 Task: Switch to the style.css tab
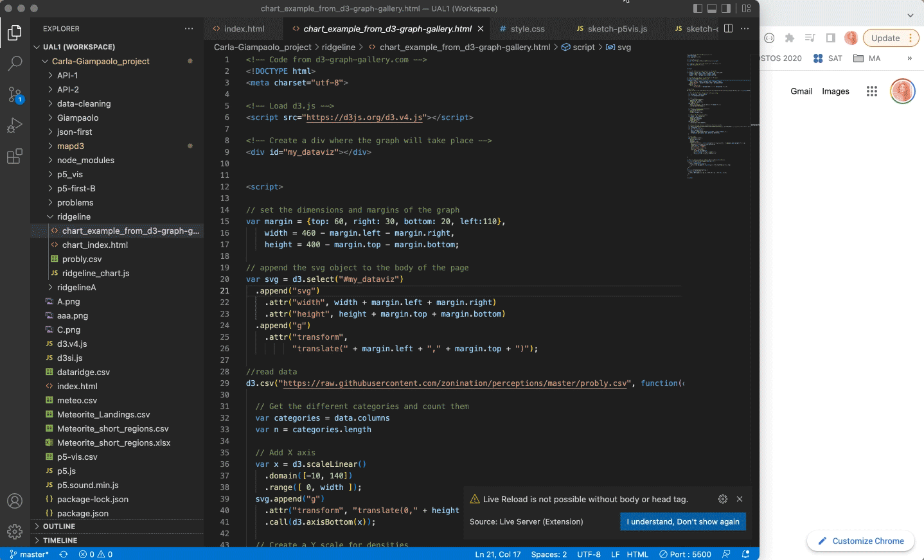(x=527, y=29)
